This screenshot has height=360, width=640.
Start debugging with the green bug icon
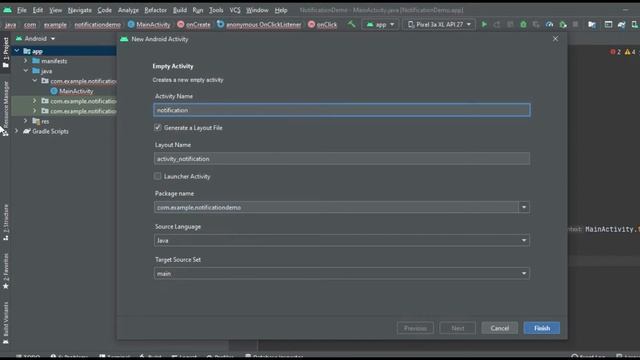(x=523, y=24)
